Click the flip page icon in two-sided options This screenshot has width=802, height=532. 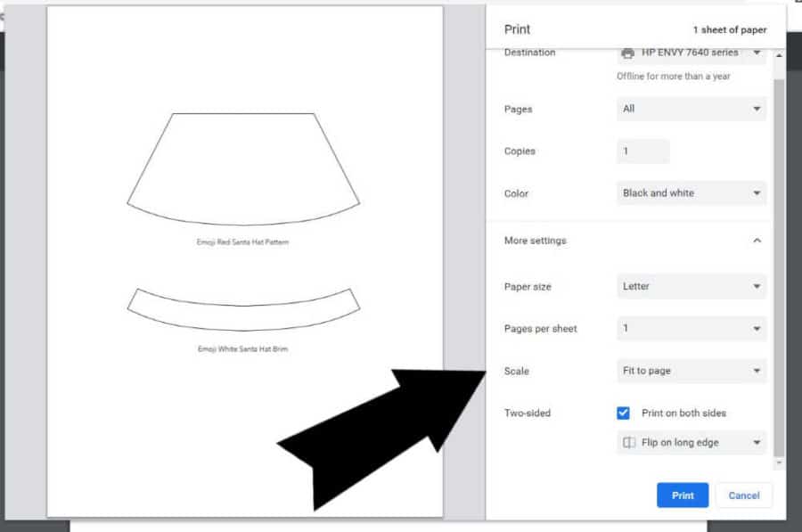(629, 443)
